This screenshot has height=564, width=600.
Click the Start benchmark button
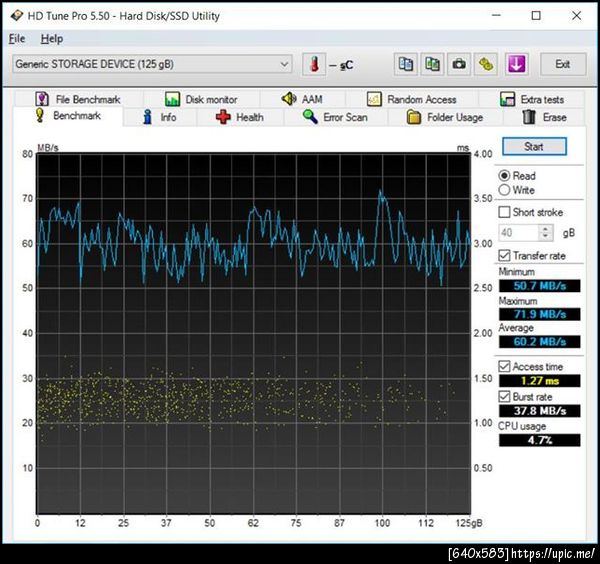pyautogui.click(x=534, y=147)
